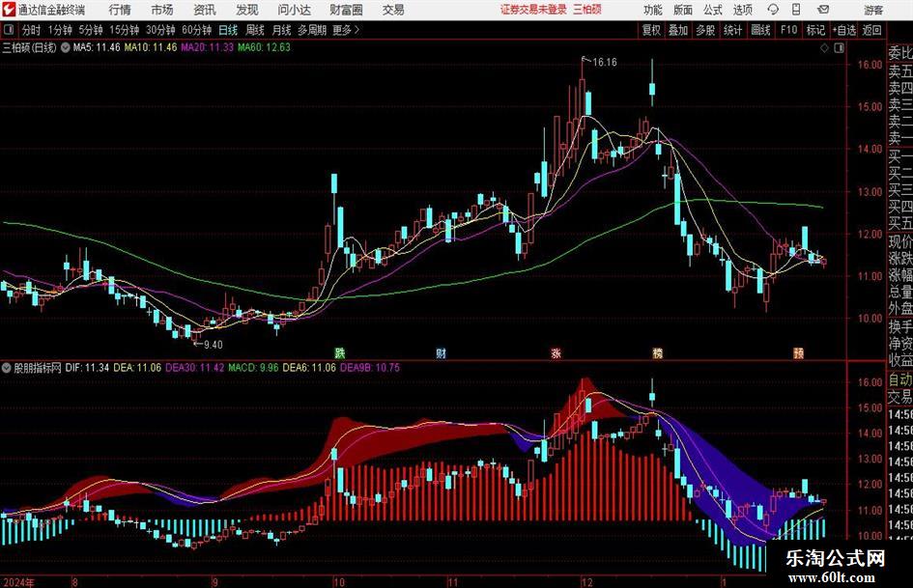The image size is (913, 588).
Task: Click the MA5: 11.46 value
Action: click(97, 47)
